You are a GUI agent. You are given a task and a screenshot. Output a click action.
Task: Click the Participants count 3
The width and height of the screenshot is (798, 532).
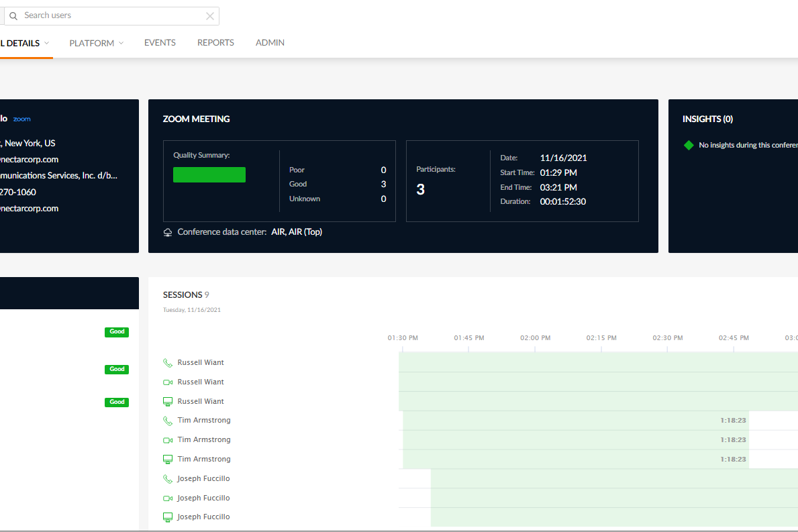click(x=420, y=190)
